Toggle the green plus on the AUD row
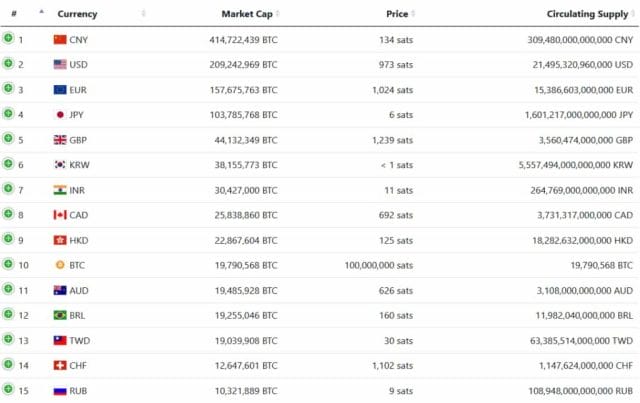The image size is (640, 403). pos(8,289)
